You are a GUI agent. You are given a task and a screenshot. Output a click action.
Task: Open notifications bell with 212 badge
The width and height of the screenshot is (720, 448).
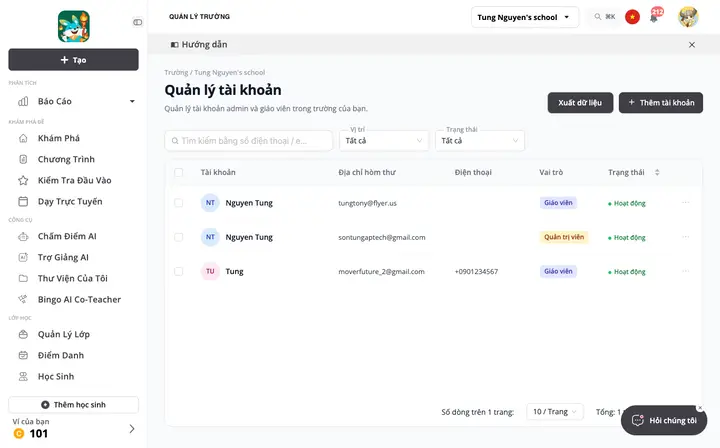[x=655, y=17]
